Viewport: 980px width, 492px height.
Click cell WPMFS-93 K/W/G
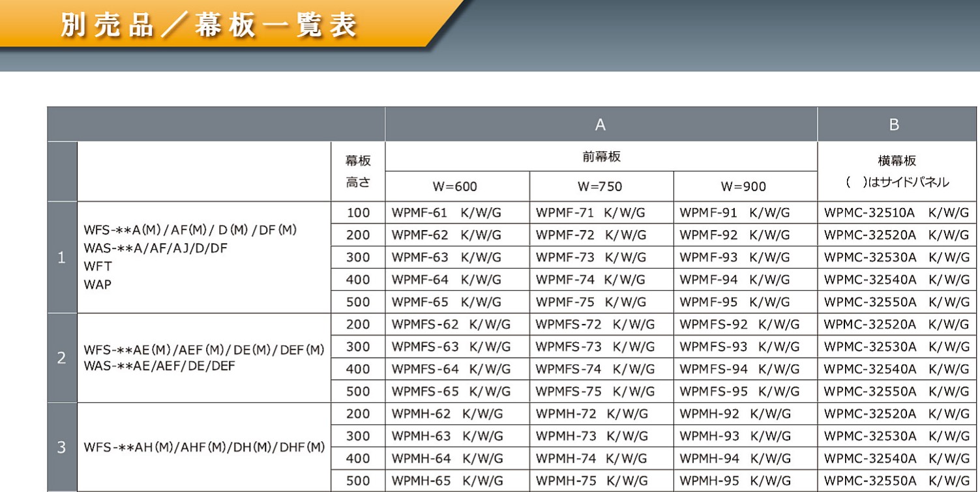pyautogui.click(x=745, y=347)
